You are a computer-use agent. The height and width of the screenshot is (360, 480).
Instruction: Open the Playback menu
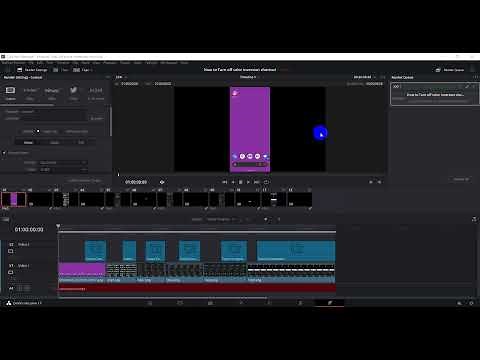click(110, 62)
